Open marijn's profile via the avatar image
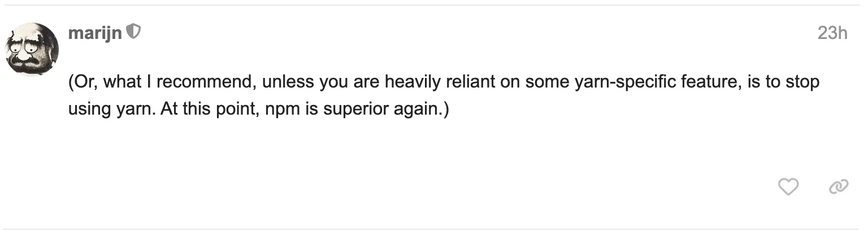Viewport: 868px width, 236px height. click(x=32, y=49)
